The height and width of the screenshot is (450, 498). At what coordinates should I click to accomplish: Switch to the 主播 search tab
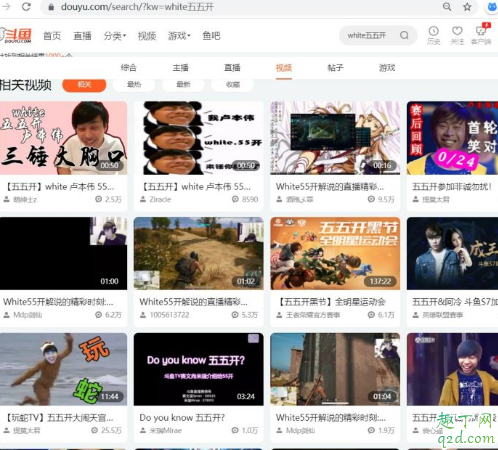pyautogui.click(x=180, y=68)
